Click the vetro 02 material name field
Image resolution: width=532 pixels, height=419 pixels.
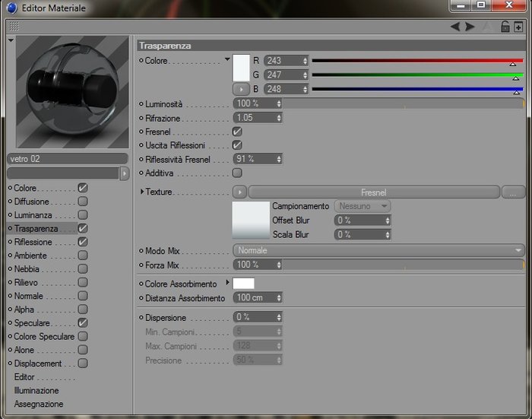68,159
